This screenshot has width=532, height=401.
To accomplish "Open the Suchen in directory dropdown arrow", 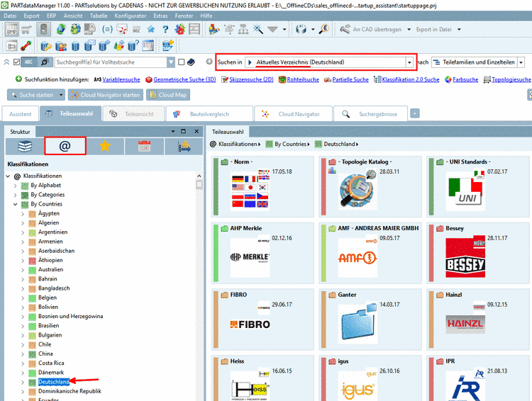I will (x=409, y=62).
